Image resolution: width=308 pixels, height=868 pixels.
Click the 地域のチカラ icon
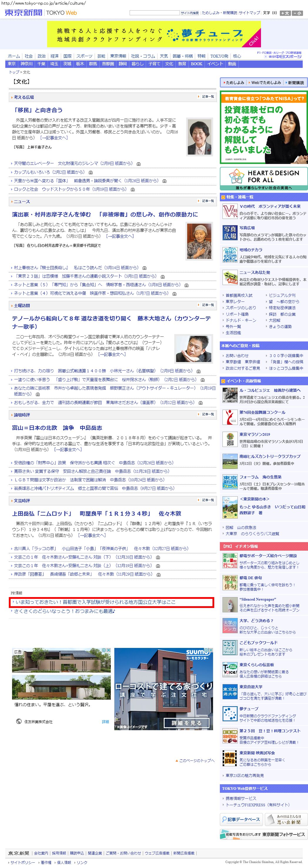pyautogui.click(x=230, y=255)
